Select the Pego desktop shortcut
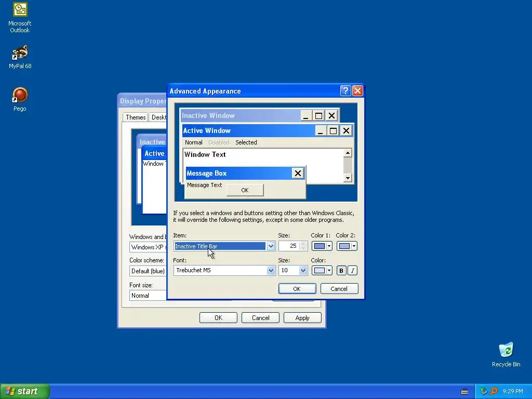 [20, 99]
